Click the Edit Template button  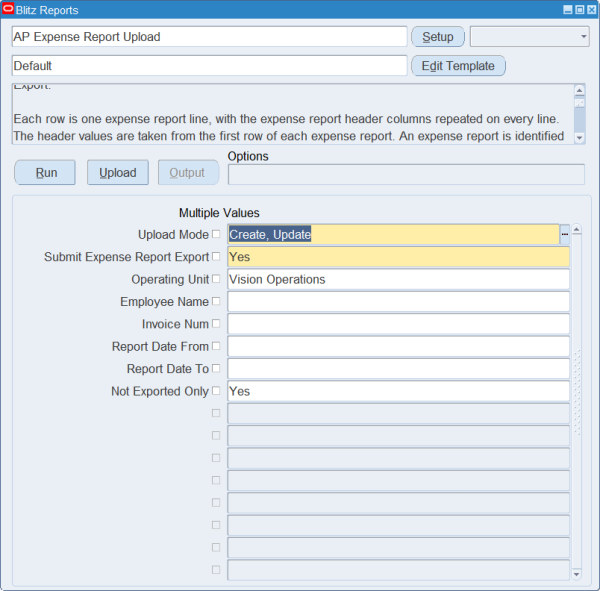458,66
